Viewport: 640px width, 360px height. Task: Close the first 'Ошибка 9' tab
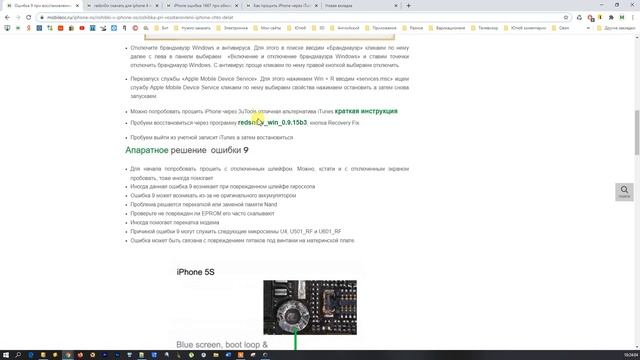[77, 6]
